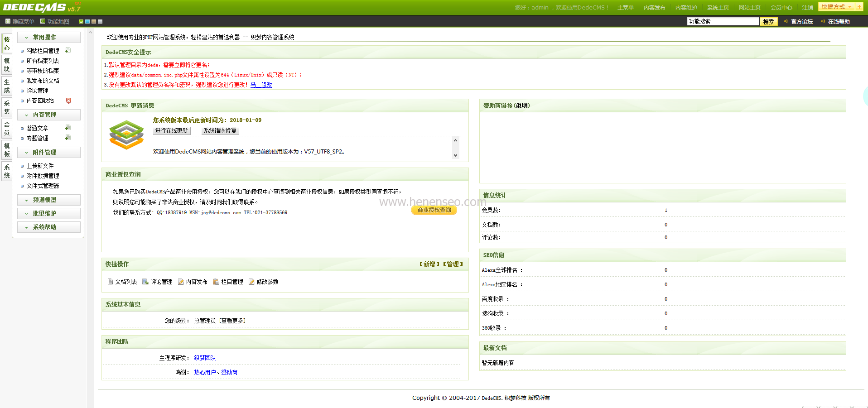Click the 系统错误修复 button
Screen dimensions: 868x408
(x=220, y=130)
